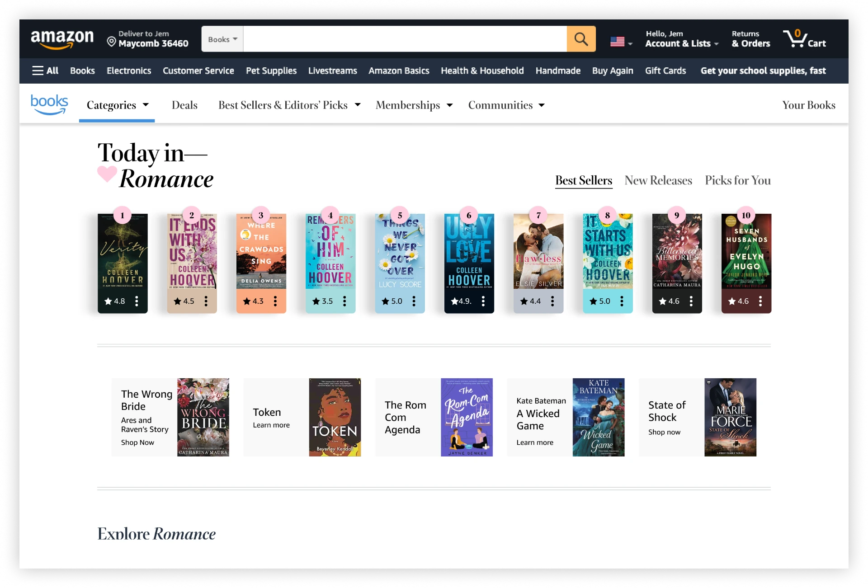Image resolution: width=868 pixels, height=588 pixels.
Task: Switch to the New Releases tab
Action: [658, 180]
